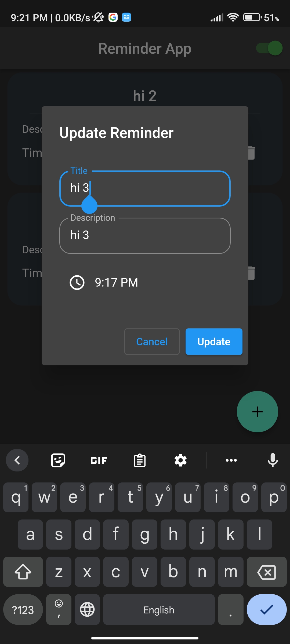Activate the Shift key on the keyboard
This screenshot has width=290, height=644.
(x=23, y=572)
